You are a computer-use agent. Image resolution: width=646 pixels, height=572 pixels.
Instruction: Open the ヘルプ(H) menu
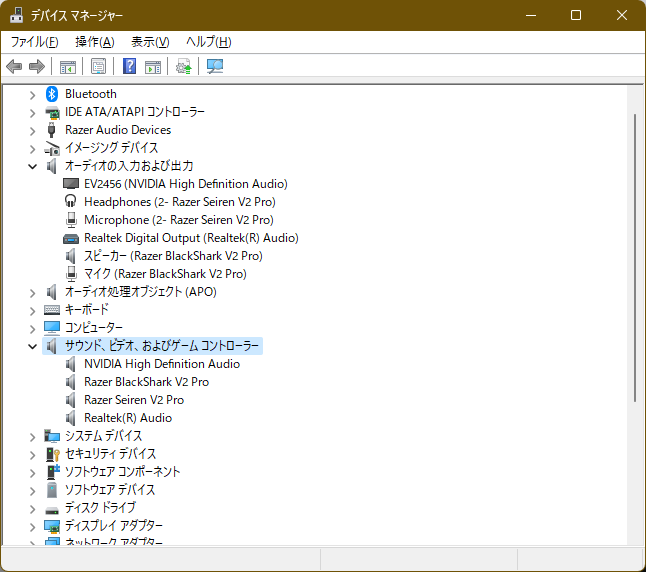coord(208,42)
